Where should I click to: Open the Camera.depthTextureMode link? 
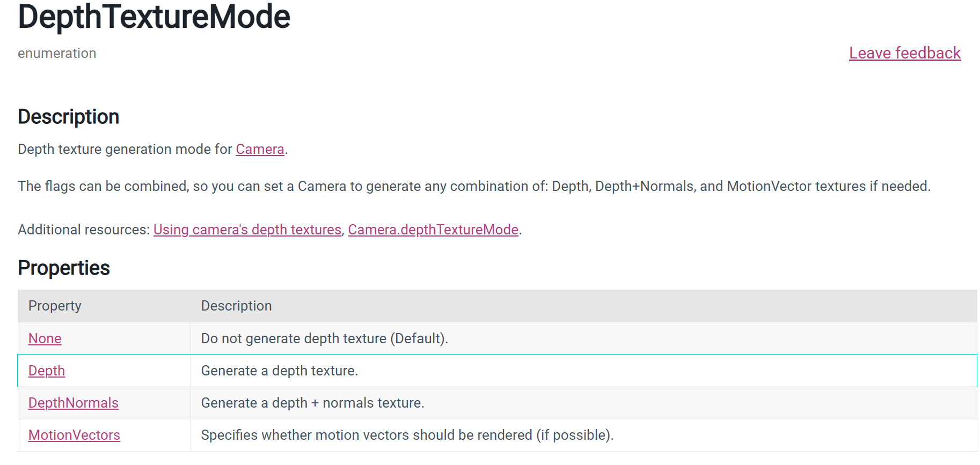433,230
